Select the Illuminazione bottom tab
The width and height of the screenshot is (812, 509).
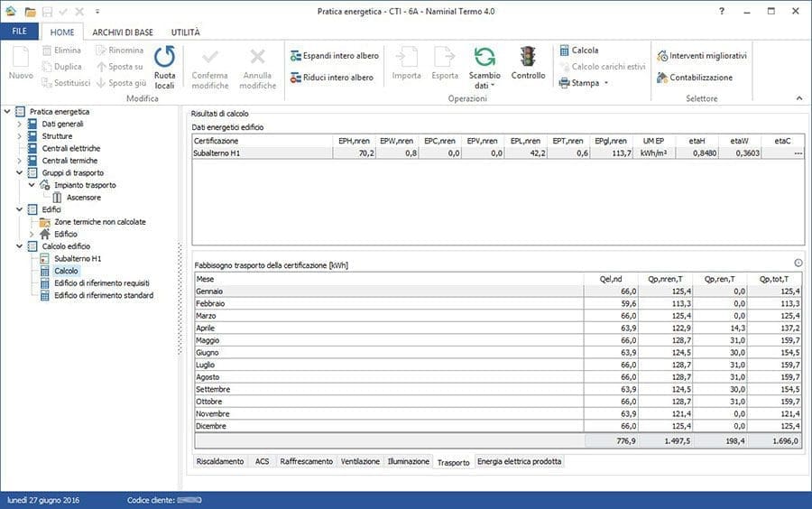point(408,461)
